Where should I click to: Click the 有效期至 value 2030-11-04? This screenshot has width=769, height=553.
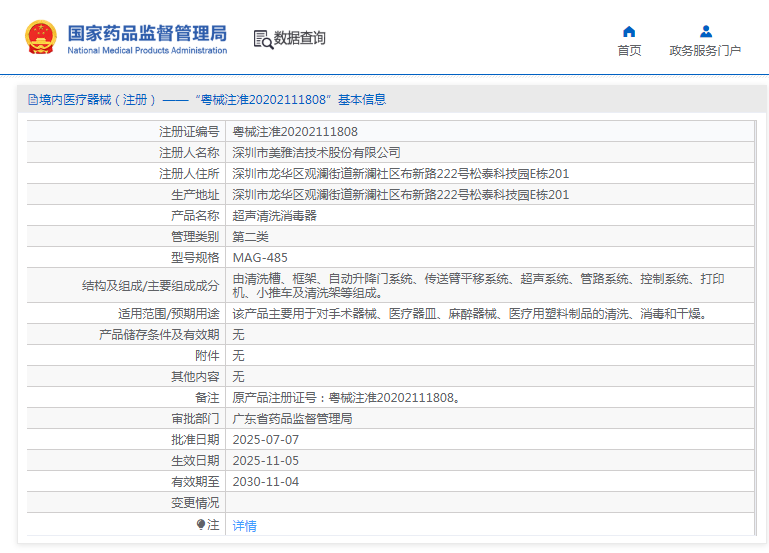(x=266, y=482)
